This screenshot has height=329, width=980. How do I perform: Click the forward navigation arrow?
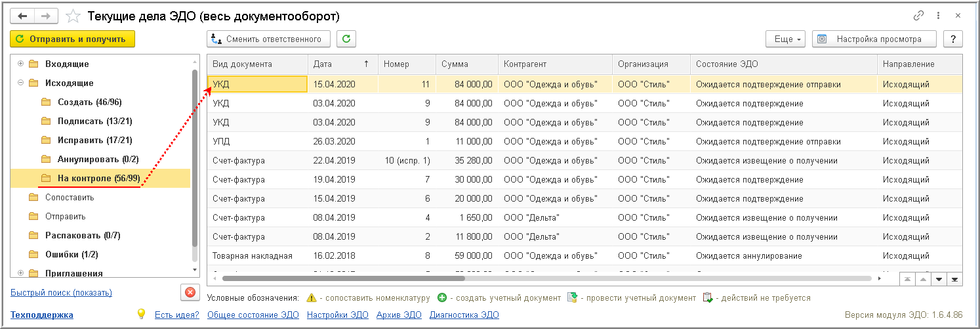click(47, 16)
